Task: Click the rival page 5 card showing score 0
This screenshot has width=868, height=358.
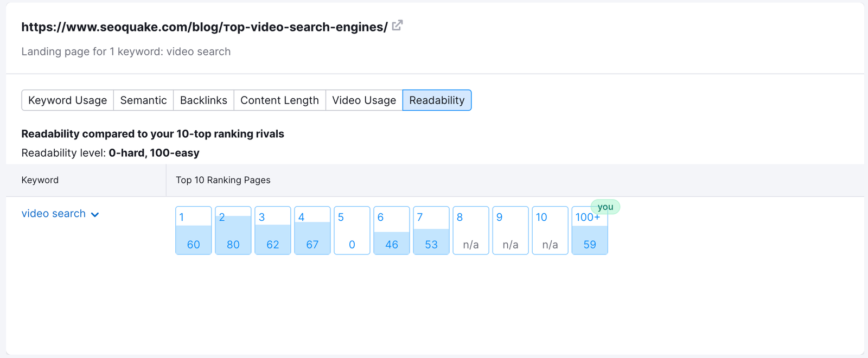Action: [352, 231]
